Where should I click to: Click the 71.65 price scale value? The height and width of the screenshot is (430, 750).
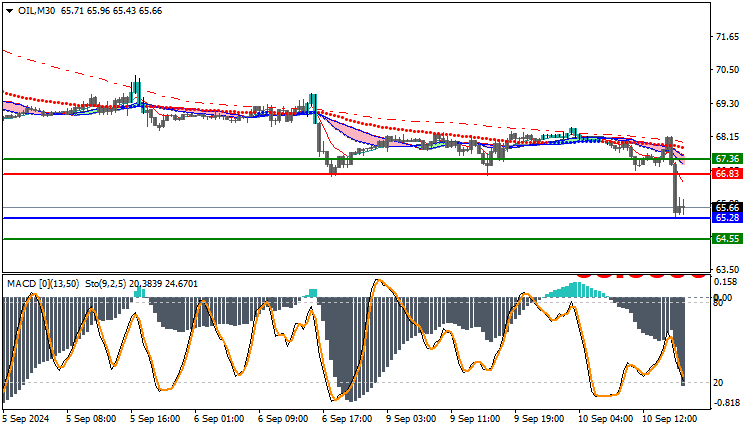(x=728, y=37)
